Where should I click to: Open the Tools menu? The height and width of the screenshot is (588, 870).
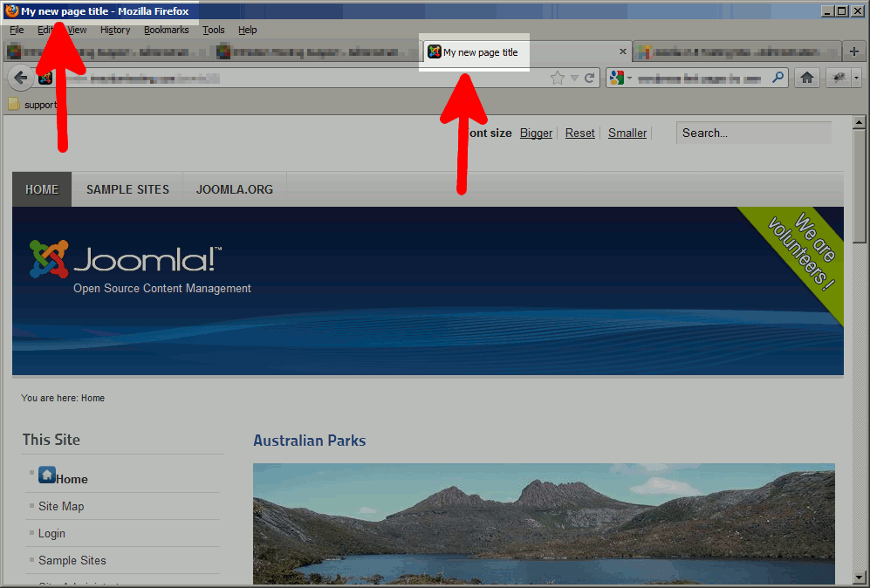[213, 30]
